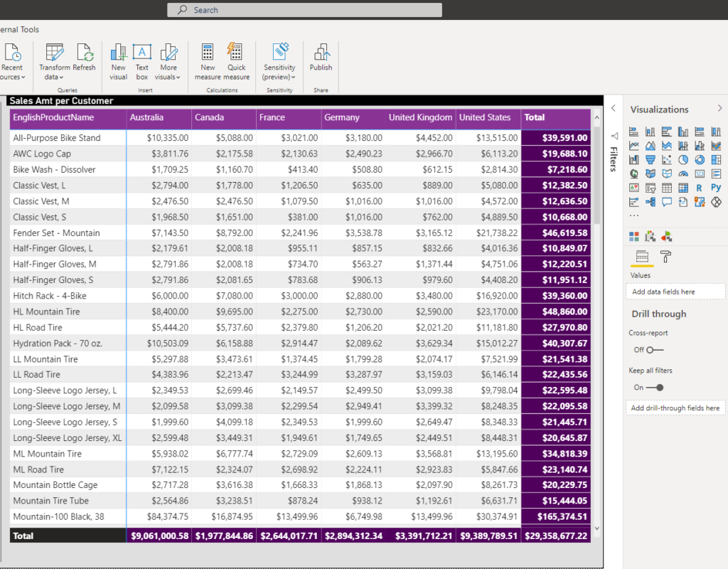The height and width of the screenshot is (569, 728).
Task: Select the Clustered column chart visual
Action: click(x=683, y=132)
